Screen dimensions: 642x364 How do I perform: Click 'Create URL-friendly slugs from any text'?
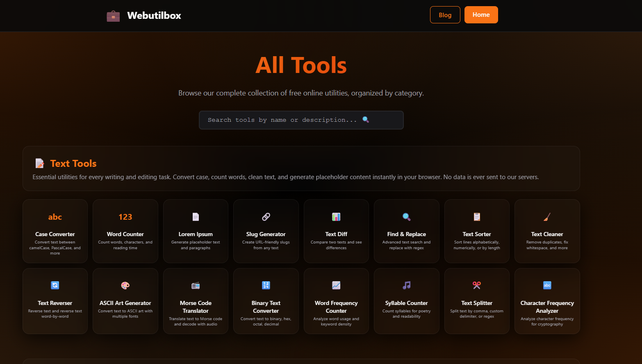(266, 245)
